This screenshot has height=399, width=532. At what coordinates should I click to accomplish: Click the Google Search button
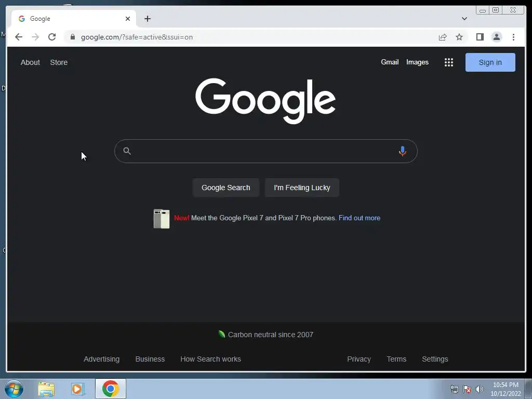click(225, 188)
